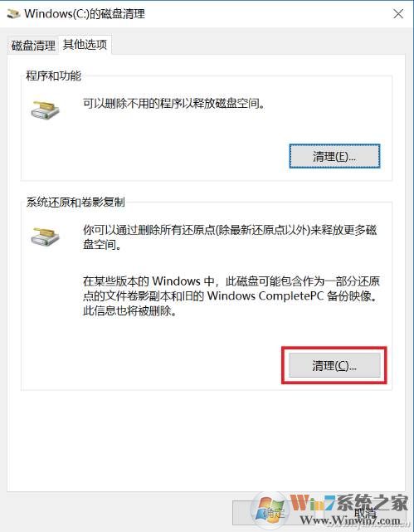
Task: Open the Www.Winwin7.com watermark link
Action: click(350, 520)
